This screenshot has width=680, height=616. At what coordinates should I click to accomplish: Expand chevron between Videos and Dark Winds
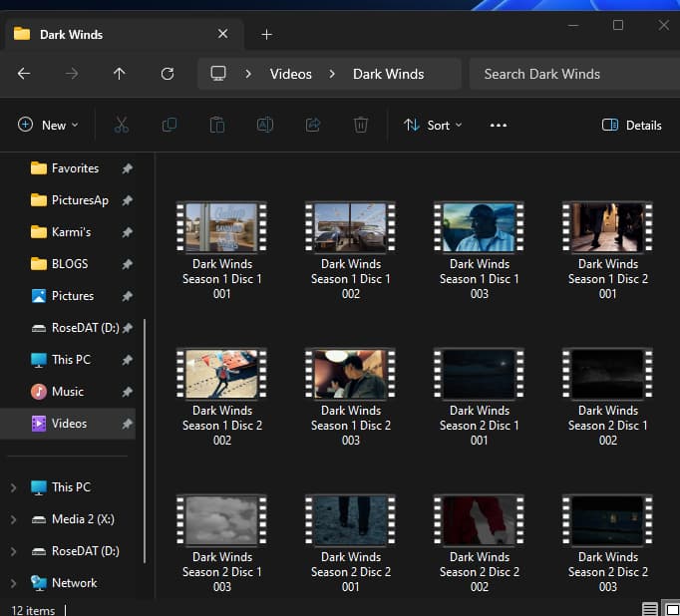pyautogui.click(x=332, y=74)
